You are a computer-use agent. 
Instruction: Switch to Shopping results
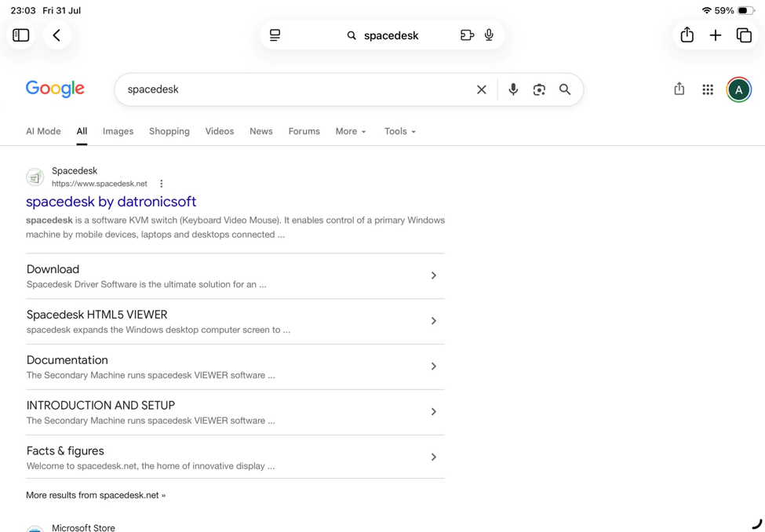(x=169, y=131)
